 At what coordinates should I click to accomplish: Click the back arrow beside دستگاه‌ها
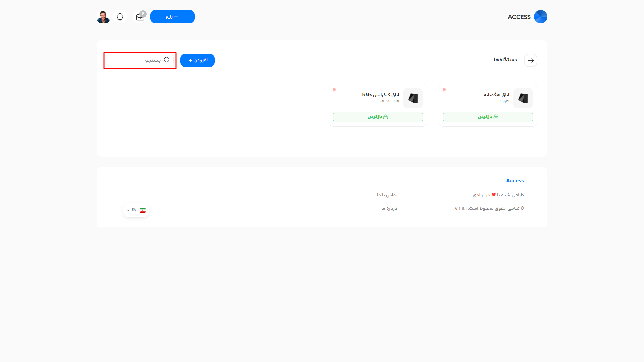click(x=531, y=60)
